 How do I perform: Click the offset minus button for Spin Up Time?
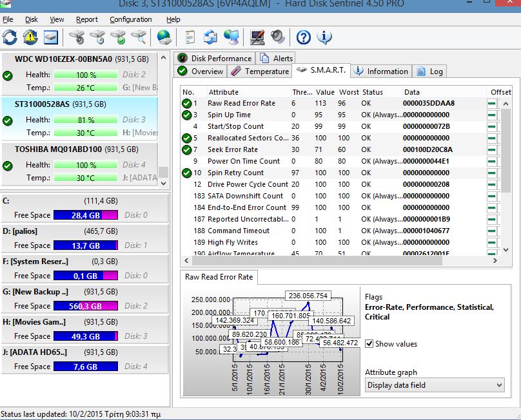click(492, 115)
